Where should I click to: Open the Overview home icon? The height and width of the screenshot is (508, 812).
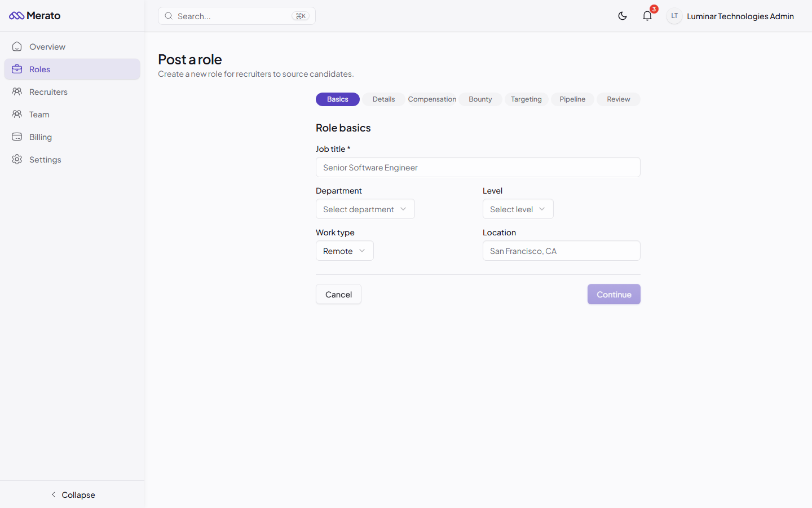17,46
